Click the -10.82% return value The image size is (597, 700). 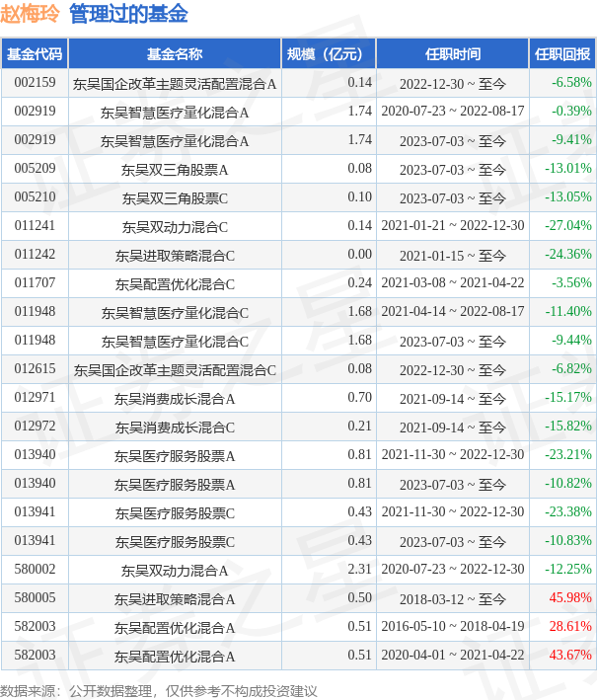pyautogui.click(x=568, y=483)
